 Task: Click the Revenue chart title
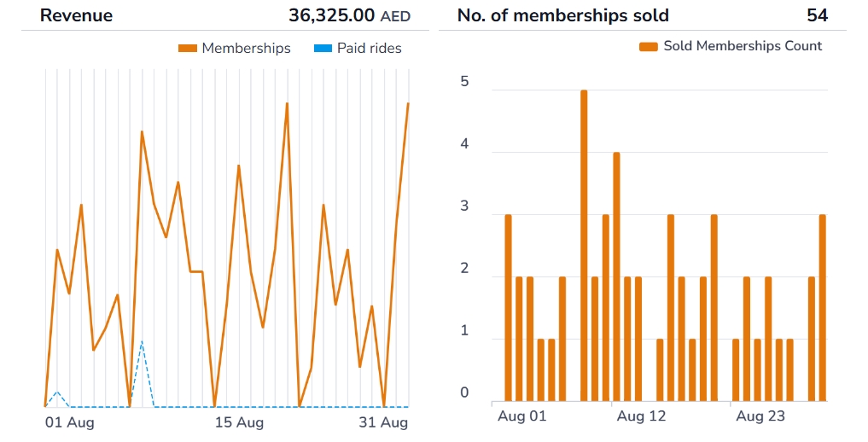pyautogui.click(x=76, y=15)
